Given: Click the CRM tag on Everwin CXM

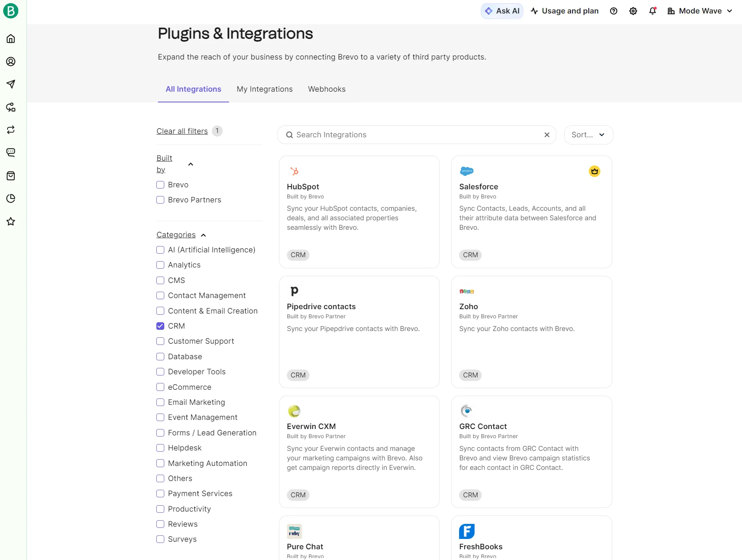Looking at the screenshot, I should pyautogui.click(x=298, y=495).
